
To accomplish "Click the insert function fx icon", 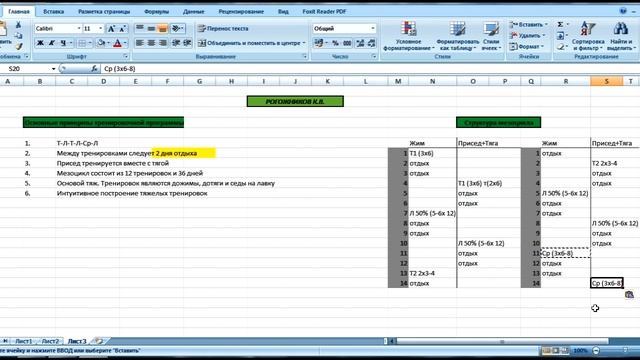I will pyautogui.click(x=94, y=69).
